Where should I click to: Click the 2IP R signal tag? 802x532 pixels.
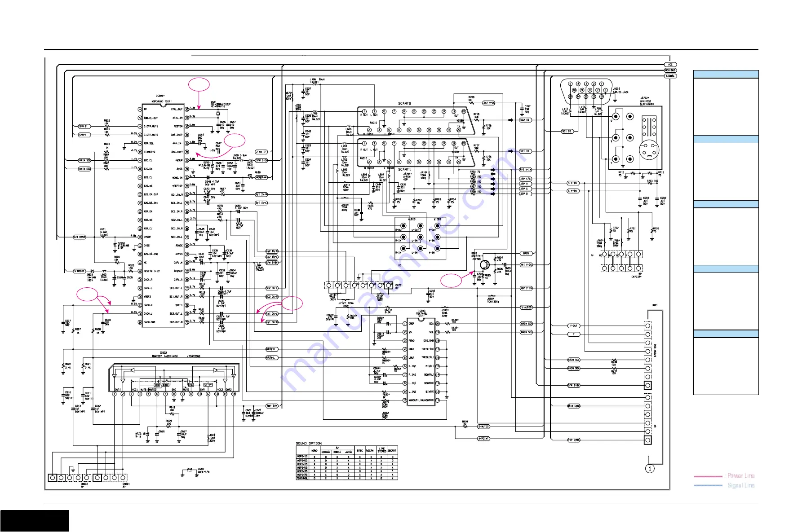coord(526,184)
